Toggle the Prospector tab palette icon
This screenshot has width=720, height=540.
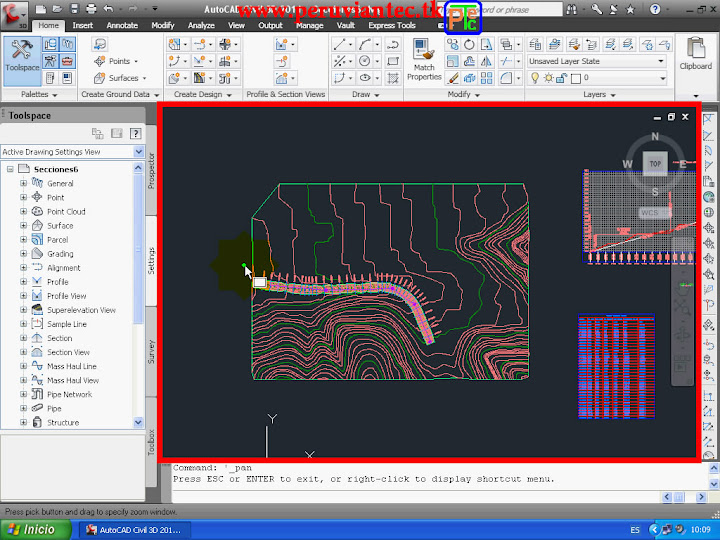click(x=51, y=44)
